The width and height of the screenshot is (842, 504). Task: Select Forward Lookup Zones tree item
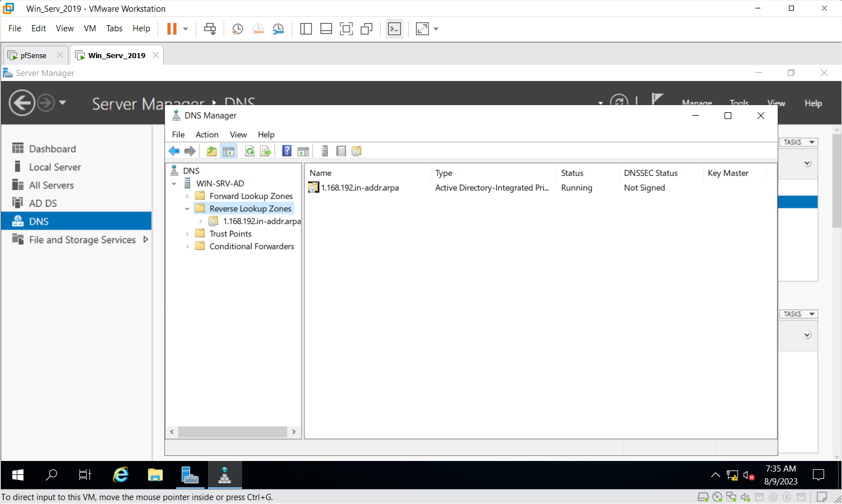click(x=251, y=196)
